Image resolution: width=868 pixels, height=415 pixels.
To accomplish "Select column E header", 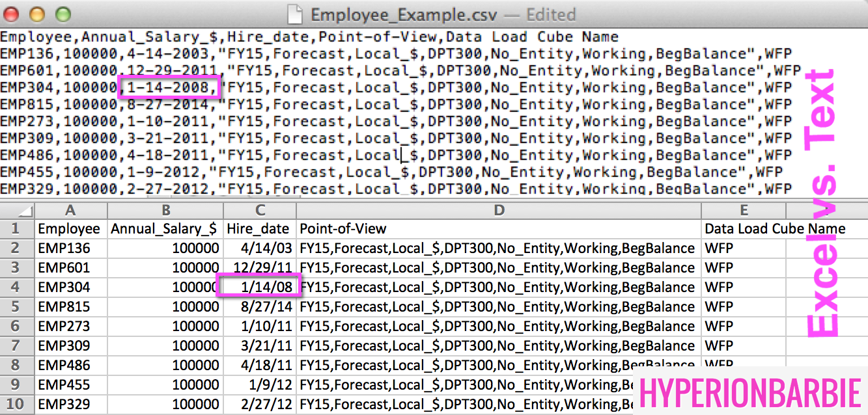I will click(x=743, y=210).
